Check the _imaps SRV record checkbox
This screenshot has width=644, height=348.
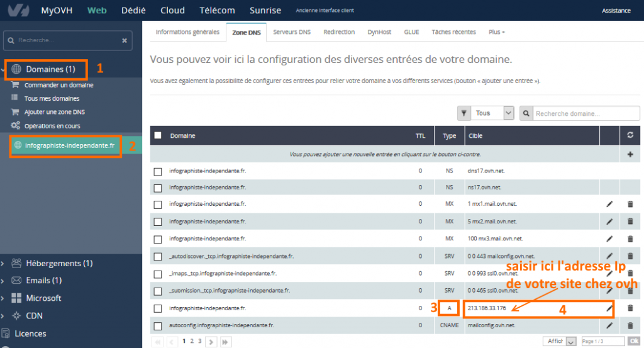[x=158, y=274]
